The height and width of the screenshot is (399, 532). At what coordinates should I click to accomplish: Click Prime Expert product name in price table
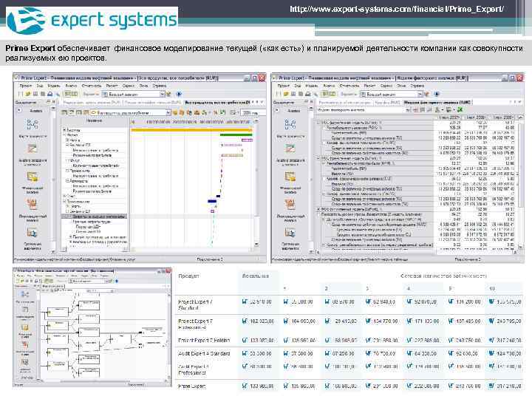point(191,386)
